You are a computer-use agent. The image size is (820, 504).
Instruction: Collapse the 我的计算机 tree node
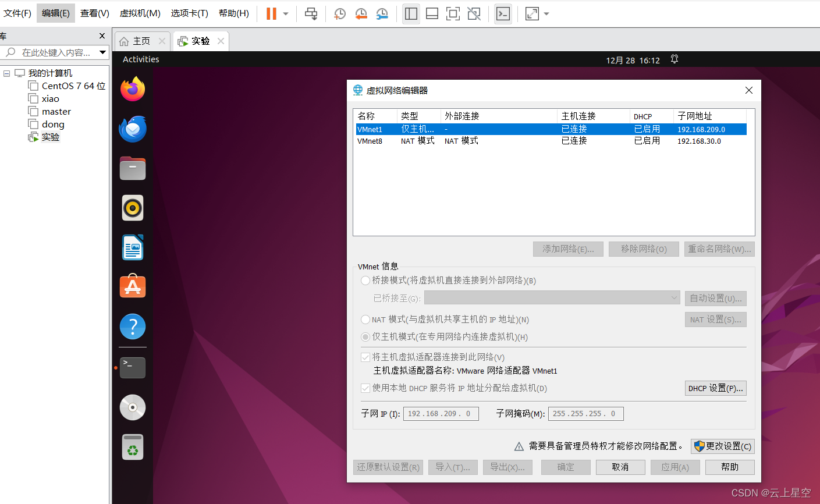[7, 73]
